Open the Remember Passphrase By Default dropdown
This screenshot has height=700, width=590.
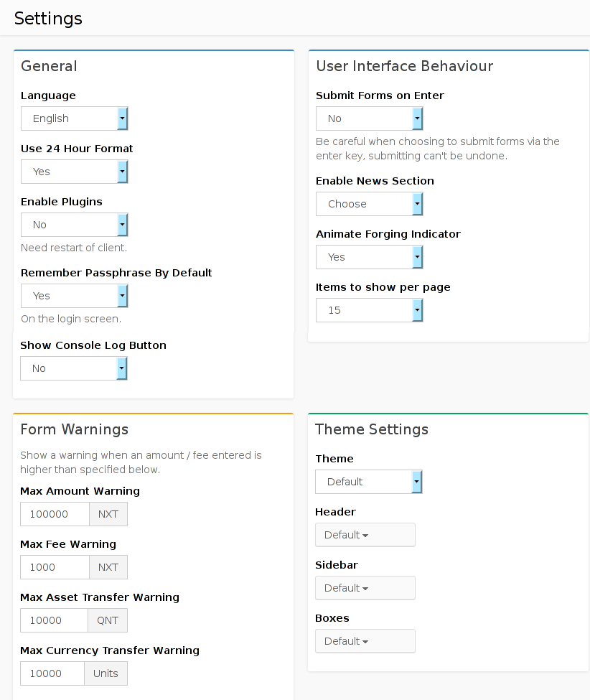[x=75, y=296]
